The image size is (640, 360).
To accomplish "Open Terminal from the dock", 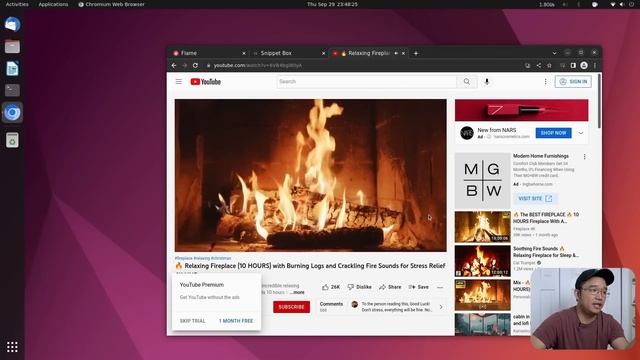I will point(12,90).
